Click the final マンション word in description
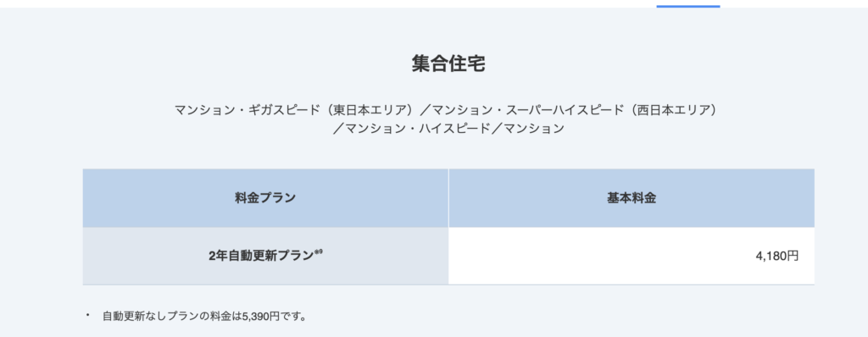Screen dimensions: 868x337 (534, 129)
